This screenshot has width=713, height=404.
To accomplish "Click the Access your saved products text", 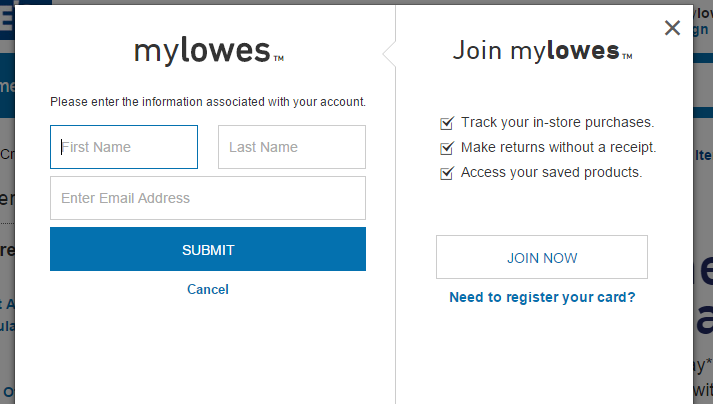I will point(552,172).
